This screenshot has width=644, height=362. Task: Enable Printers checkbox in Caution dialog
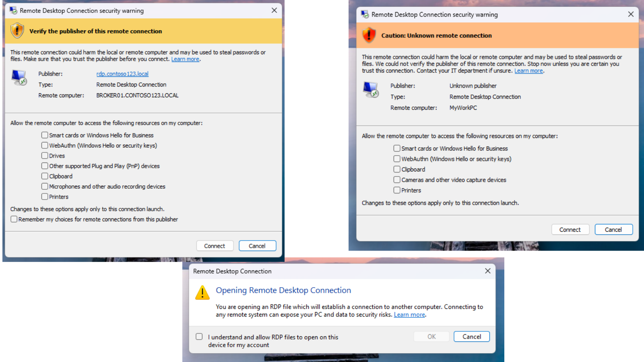tap(397, 190)
